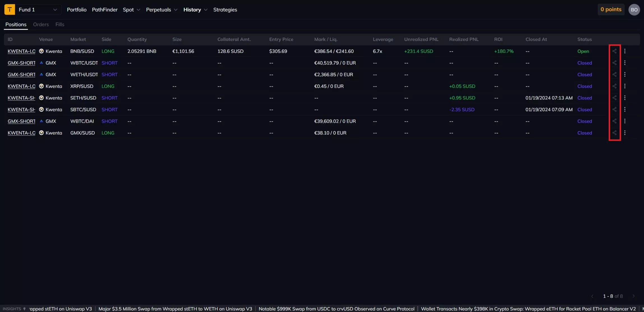Click the +231.4 SUSD unrealized PNL value

pyautogui.click(x=419, y=51)
